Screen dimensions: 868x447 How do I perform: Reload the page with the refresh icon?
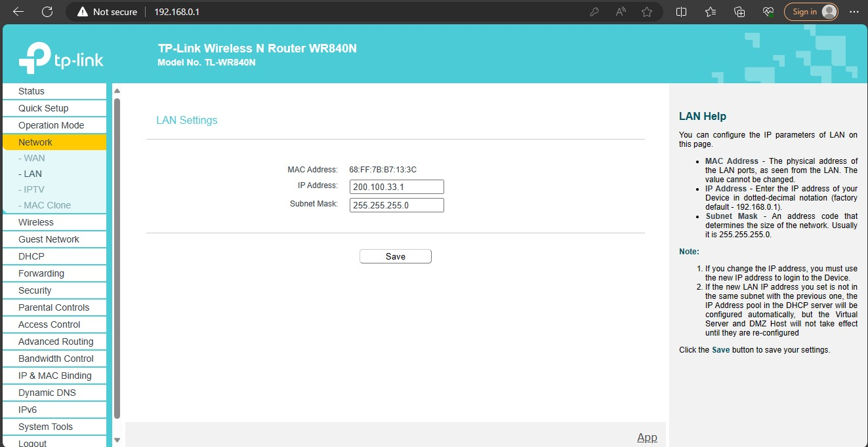47,12
